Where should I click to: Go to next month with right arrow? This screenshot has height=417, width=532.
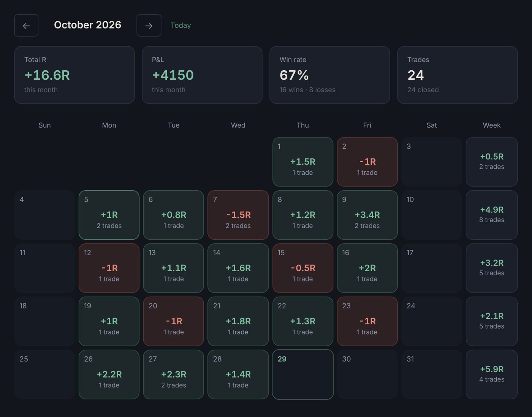point(149,25)
